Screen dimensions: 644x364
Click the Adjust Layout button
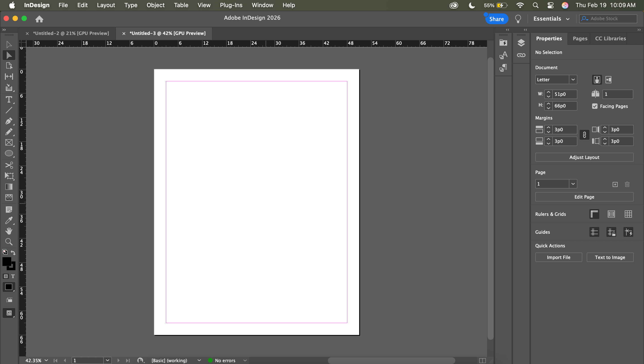tap(584, 157)
